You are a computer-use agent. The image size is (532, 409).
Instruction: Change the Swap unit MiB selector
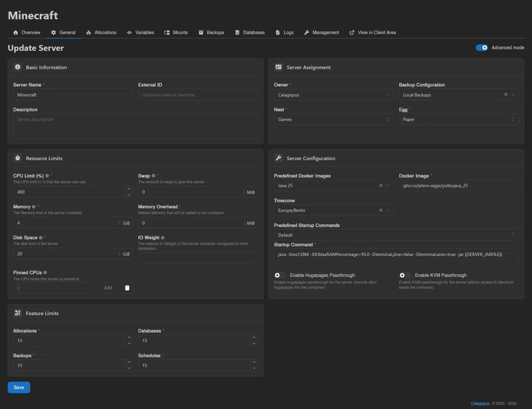(x=249, y=192)
